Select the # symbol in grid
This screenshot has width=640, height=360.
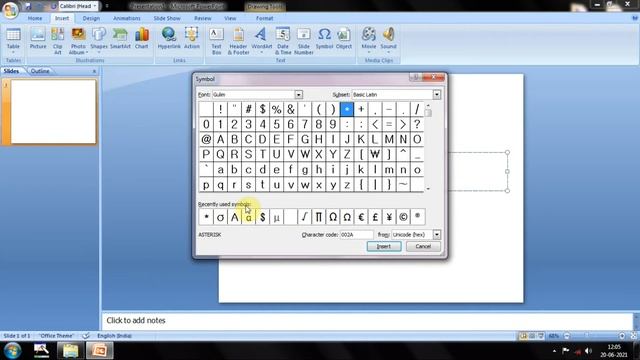point(248,109)
